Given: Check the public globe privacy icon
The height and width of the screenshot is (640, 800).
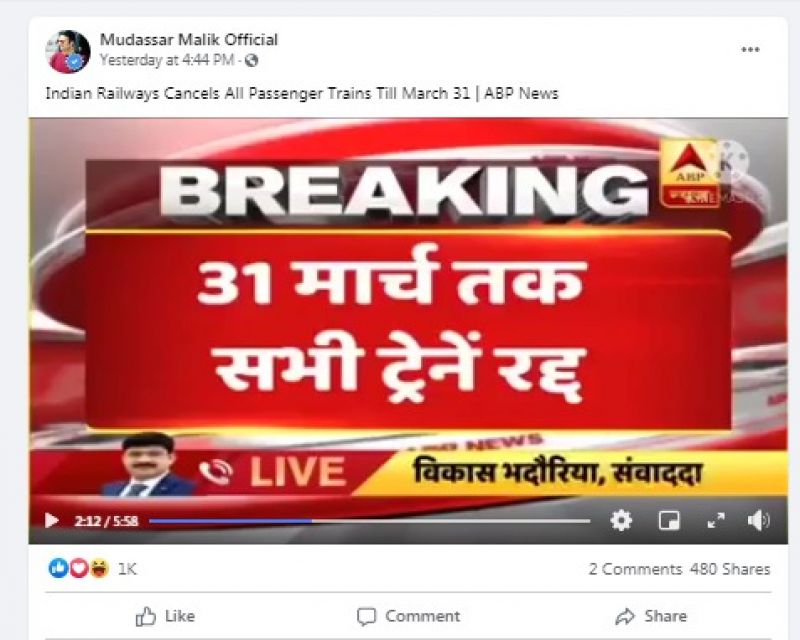Looking at the screenshot, I should click(x=251, y=61).
